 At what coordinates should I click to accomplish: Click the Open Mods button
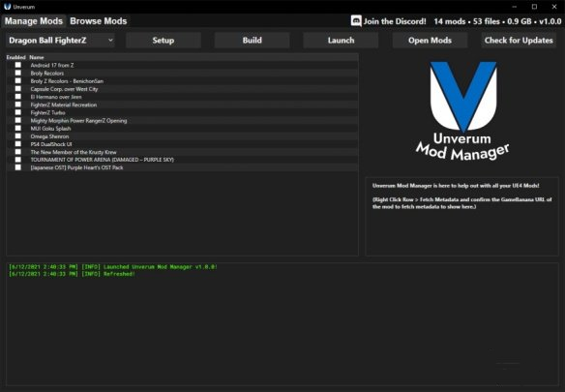coord(430,40)
